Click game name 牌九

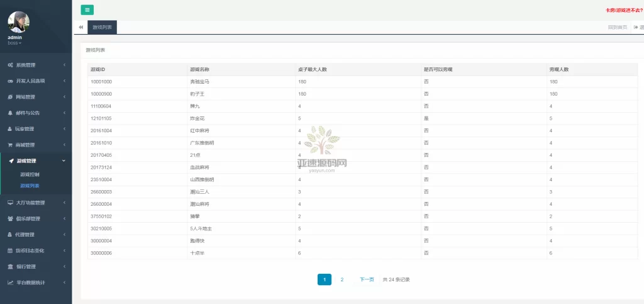195,106
